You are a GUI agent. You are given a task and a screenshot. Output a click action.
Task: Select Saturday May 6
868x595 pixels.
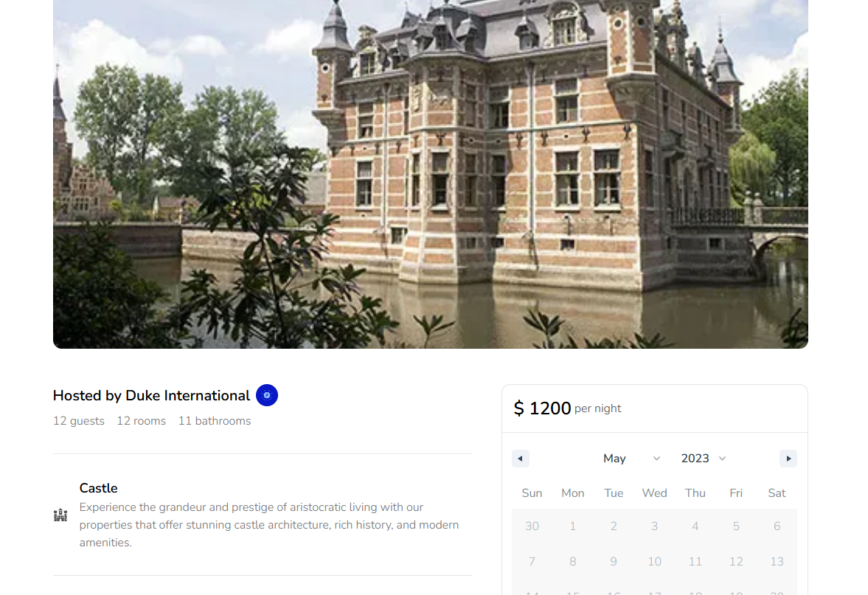[x=777, y=526]
